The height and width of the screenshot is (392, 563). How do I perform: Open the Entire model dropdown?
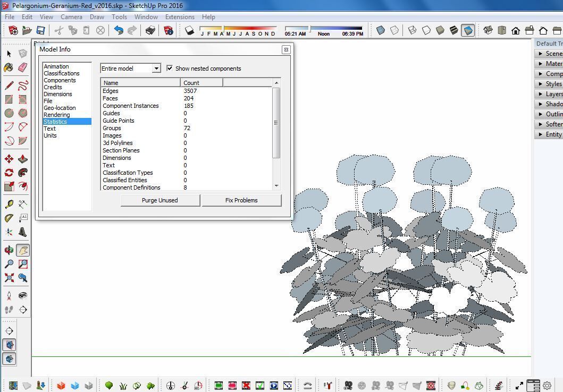coord(130,68)
